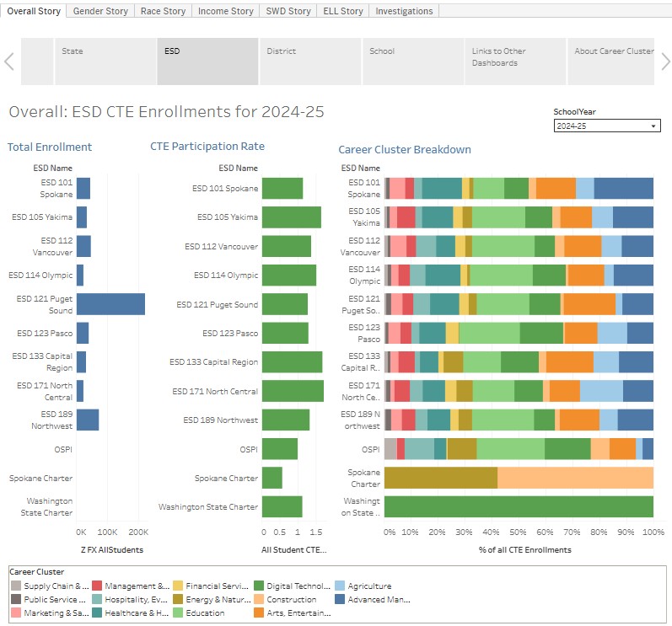
Task: Click "ESD 112 Vancouver" Career Cluster label
Action: tap(360, 247)
